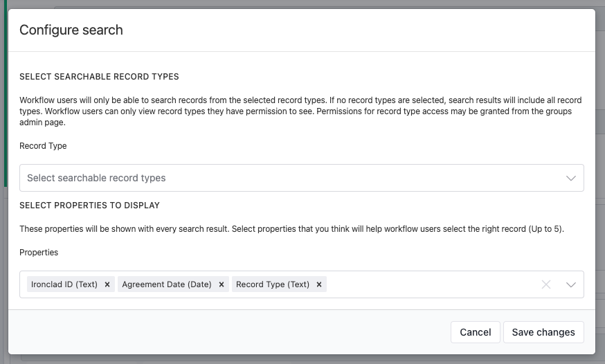Select the Agreement Date (Date) chip label
The width and height of the screenshot is (605, 364).
(167, 284)
